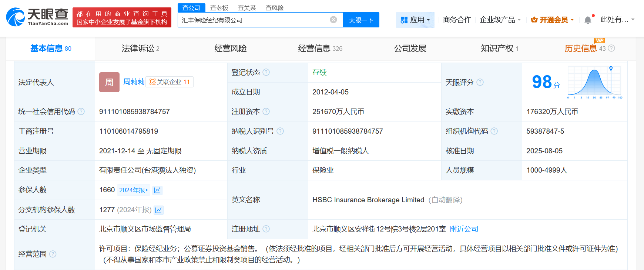The height and width of the screenshot is (270, 644).
Task: Click the 天眼评分 distribution chart
Action: tap(595, 83)
